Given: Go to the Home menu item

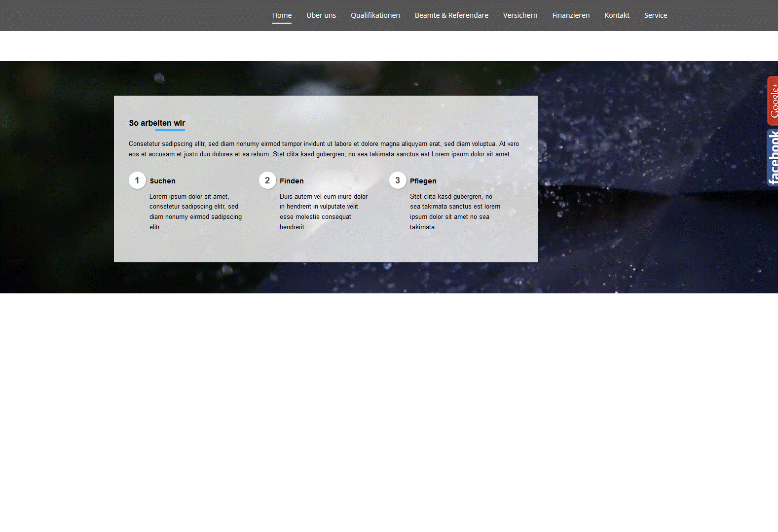Looking at the screenshot, I should [282, 15].
